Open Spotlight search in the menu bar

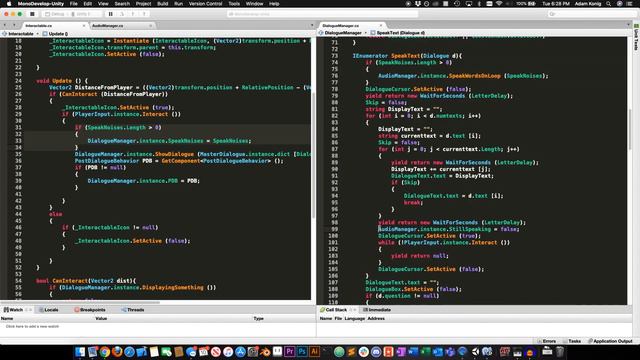(x=609, y=4)
